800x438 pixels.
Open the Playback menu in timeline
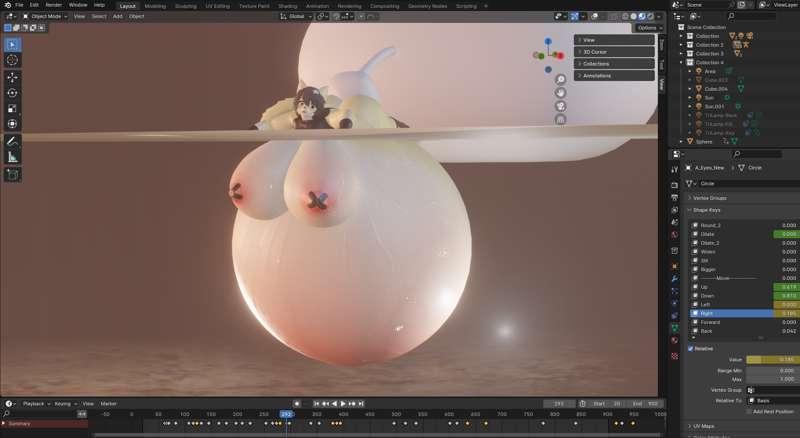[x=36, y=403]
